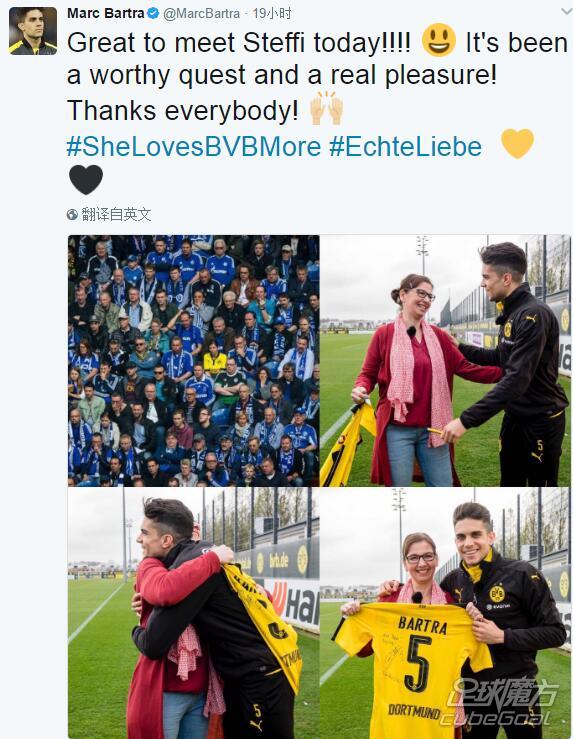Click the black heart emoji
Screen dimensions: 573x739
click(x=86, y=180)
